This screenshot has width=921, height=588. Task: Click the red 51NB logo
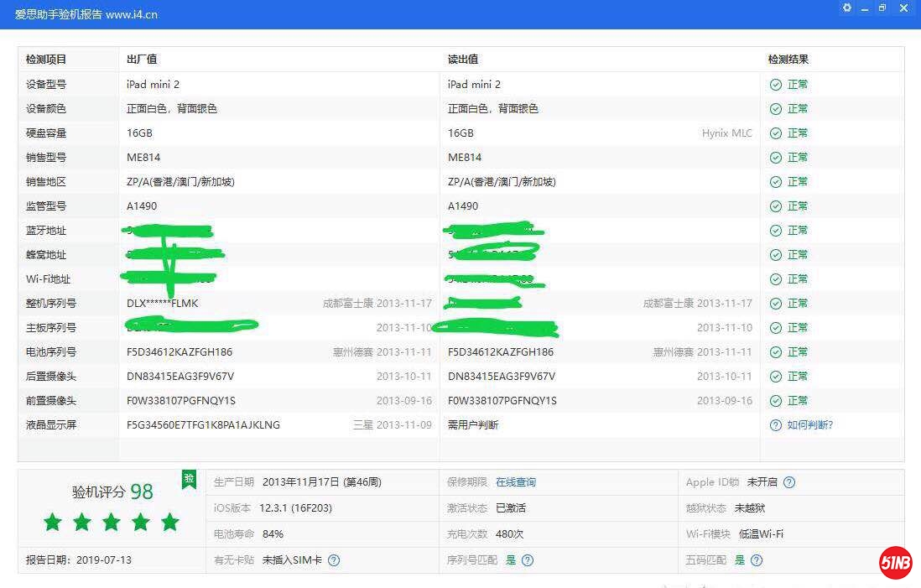[x=895, y=563]
